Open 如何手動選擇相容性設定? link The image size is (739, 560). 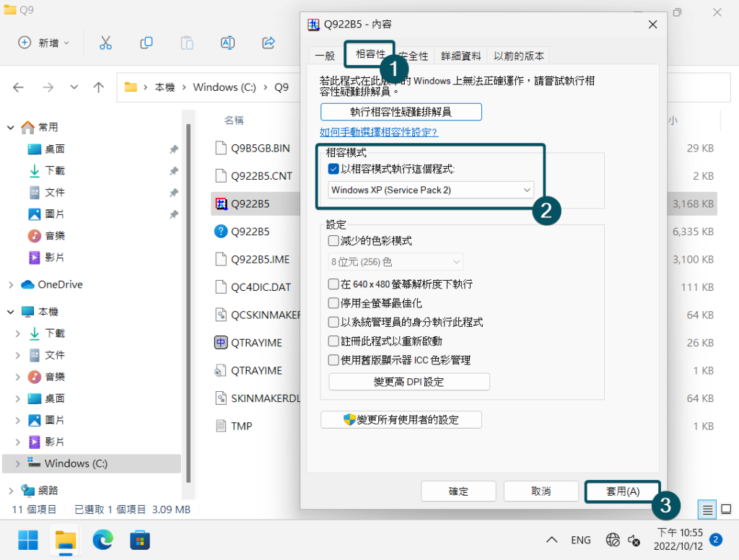tap(379, 132)
